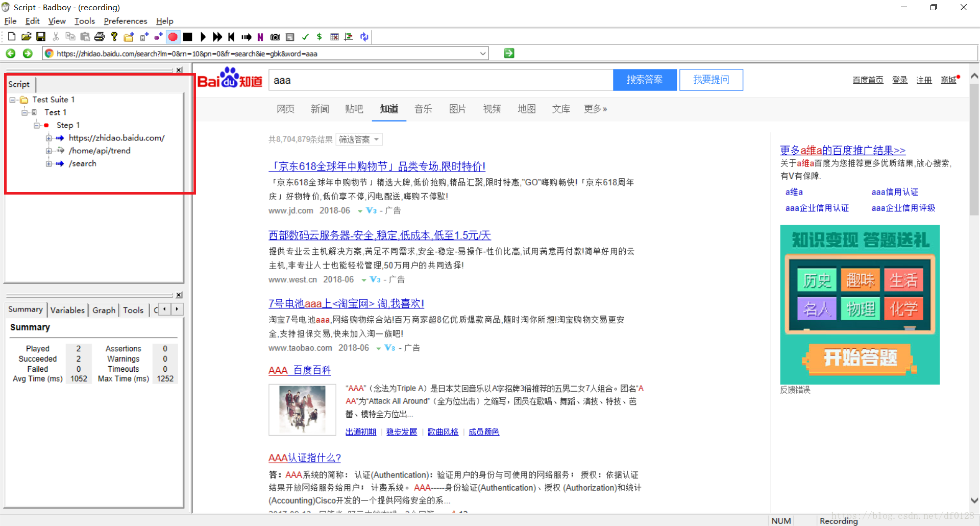The image size is (980, 526).
Task: Close the Summary panel with its X
Action: 179,295
